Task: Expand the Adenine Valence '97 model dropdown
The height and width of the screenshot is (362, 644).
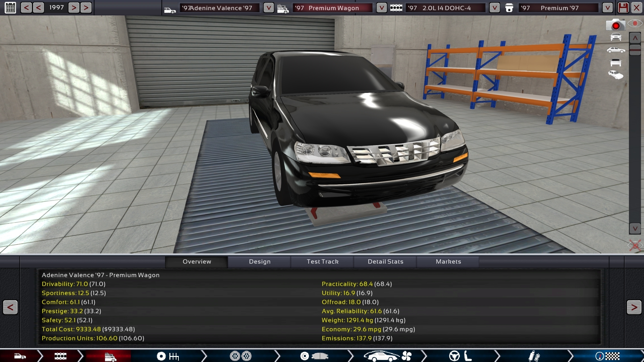Action: 268,8
